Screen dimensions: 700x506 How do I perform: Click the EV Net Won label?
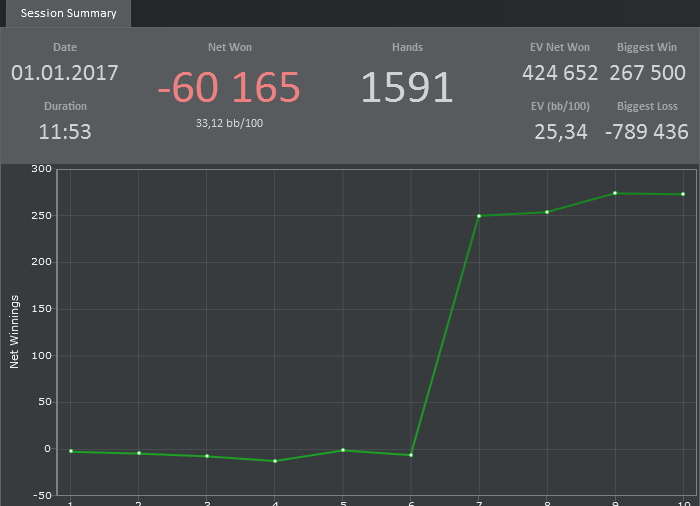(x=560, y=47)
